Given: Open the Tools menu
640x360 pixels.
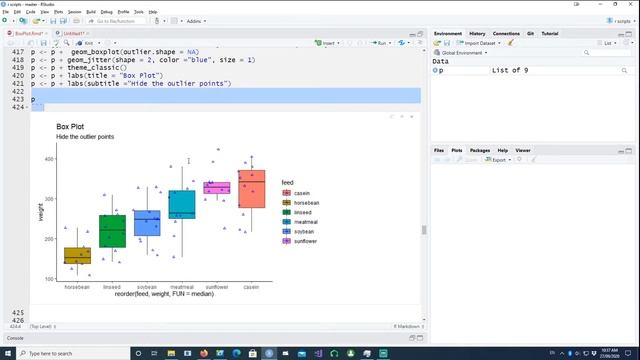Looking at the screenshot, I should pyautogui.click(x=139, y=12).
